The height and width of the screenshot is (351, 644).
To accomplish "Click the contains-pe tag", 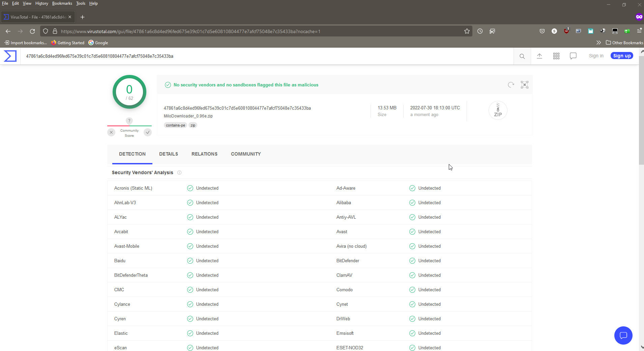I will (x=175, y=125).
